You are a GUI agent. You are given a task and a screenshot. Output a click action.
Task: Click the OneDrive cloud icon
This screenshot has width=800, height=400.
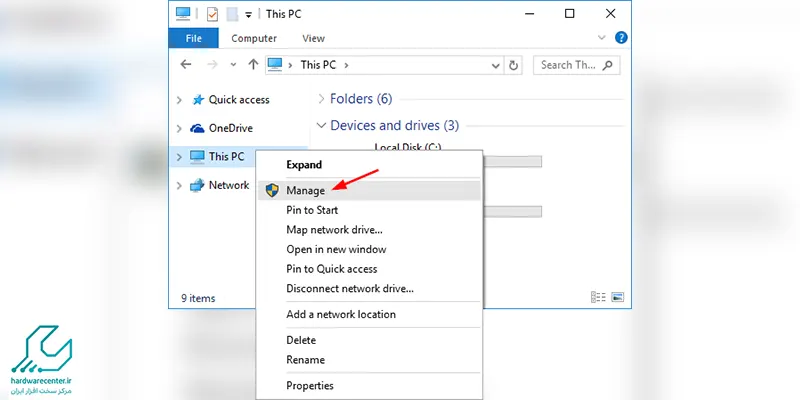coord(197,128)
